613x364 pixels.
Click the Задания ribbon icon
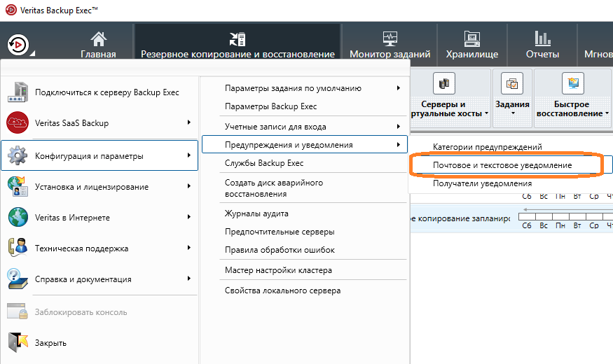tap(511, 83)
